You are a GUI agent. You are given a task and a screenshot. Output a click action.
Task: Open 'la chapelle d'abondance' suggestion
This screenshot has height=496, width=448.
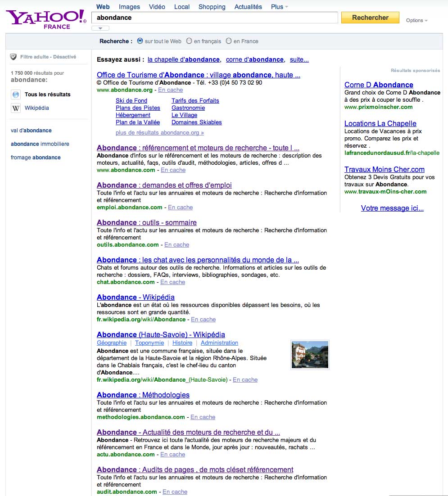coord(184,59)
